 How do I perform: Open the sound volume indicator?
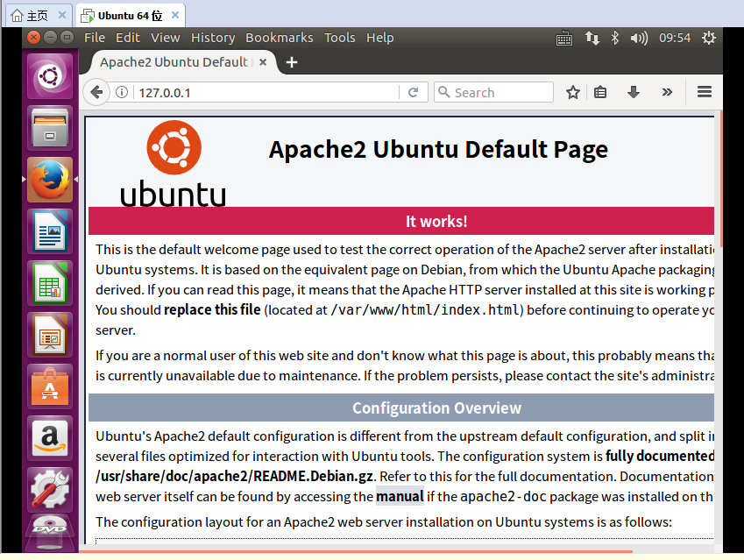coord(639,38)
